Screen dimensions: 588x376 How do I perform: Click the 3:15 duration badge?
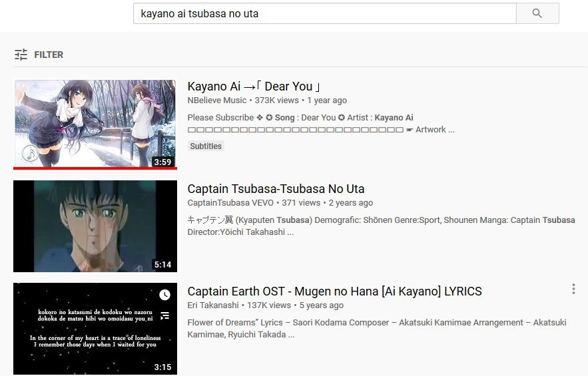click(162, 367)
